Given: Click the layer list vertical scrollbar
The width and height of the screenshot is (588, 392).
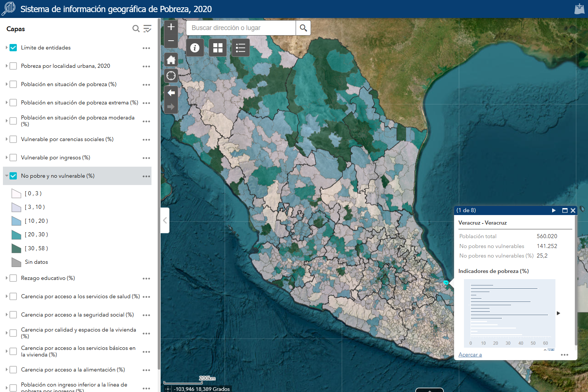Looking at the screenshot, I should [159, 194].
